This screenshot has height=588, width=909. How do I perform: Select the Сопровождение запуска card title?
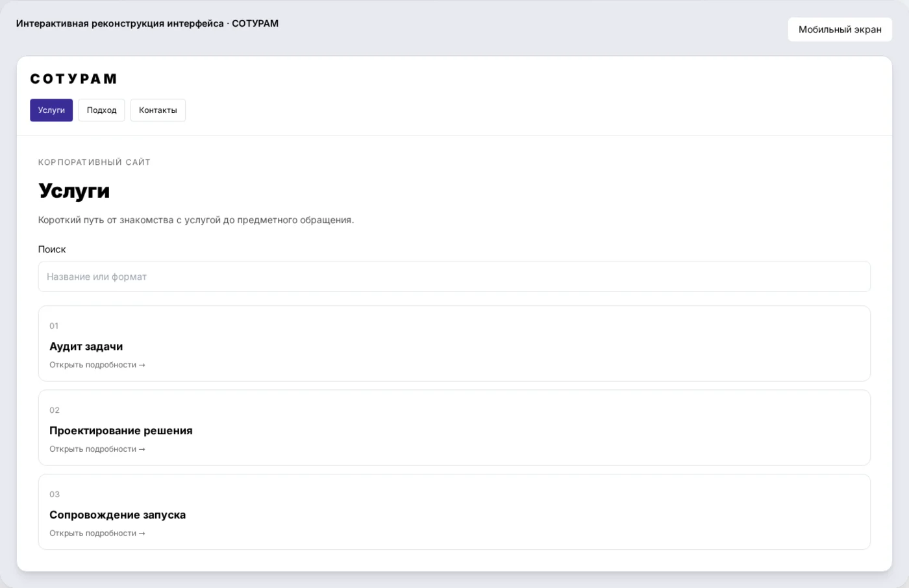(x=118, y=515)
